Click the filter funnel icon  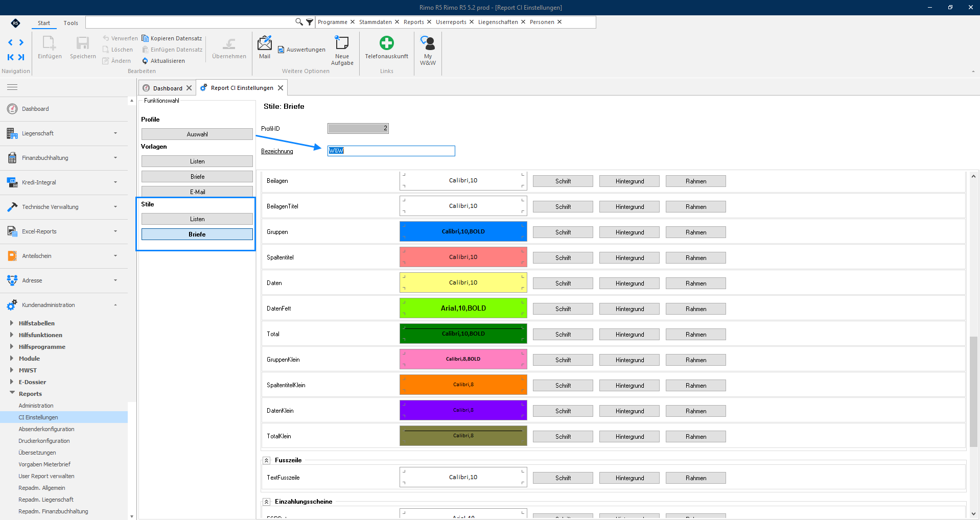point(310,22)
